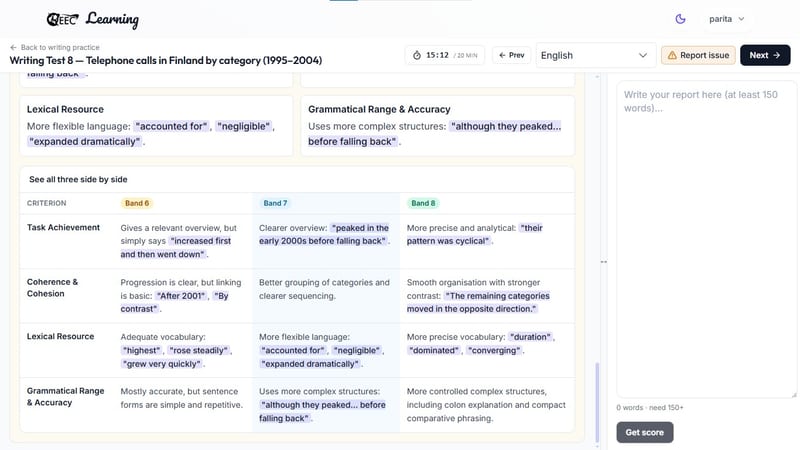This screenshot has height=450, width=800.
Task: Click the right arrow icon in Next
Action: point(777,55)
